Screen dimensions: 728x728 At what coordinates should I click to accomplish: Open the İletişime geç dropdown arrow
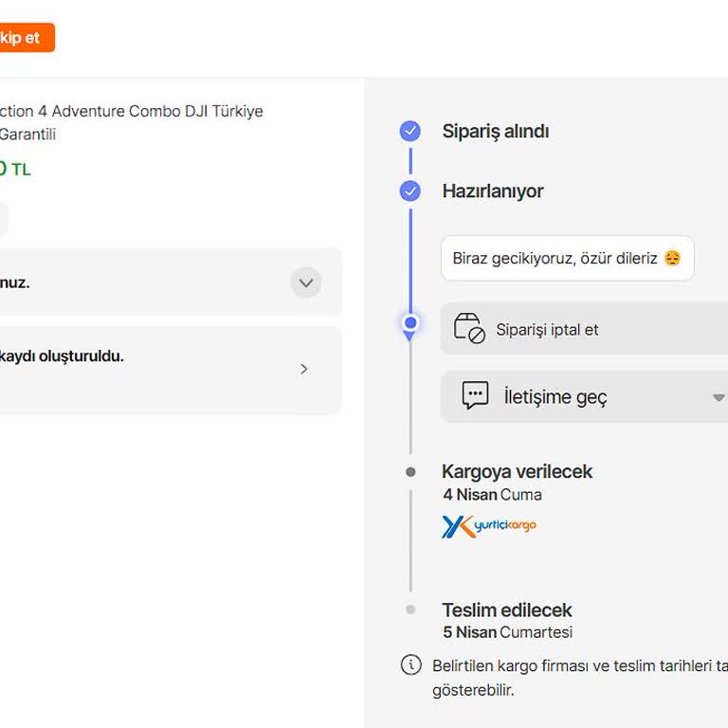pos(718,397)
